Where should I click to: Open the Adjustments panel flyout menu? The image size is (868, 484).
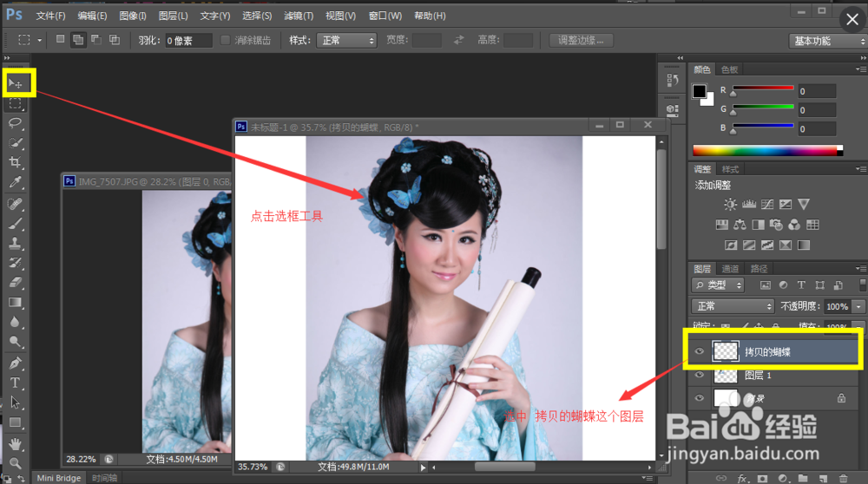click(861, 169)
